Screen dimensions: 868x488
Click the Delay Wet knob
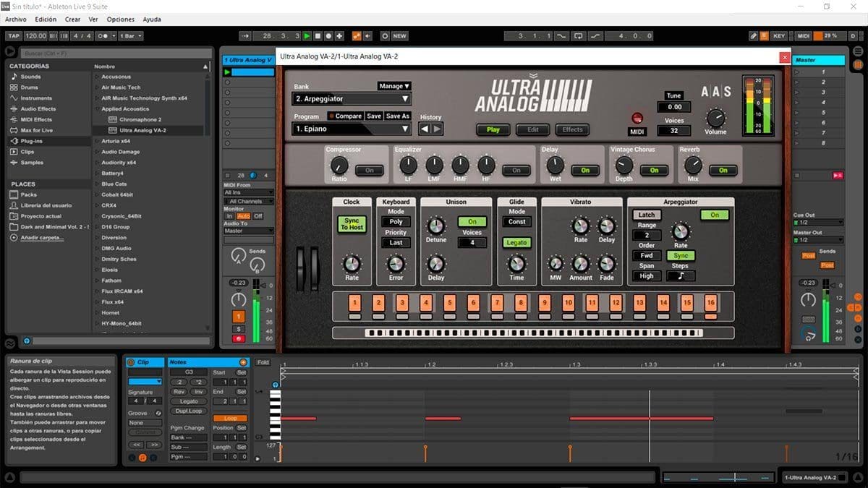coord(556,165)
